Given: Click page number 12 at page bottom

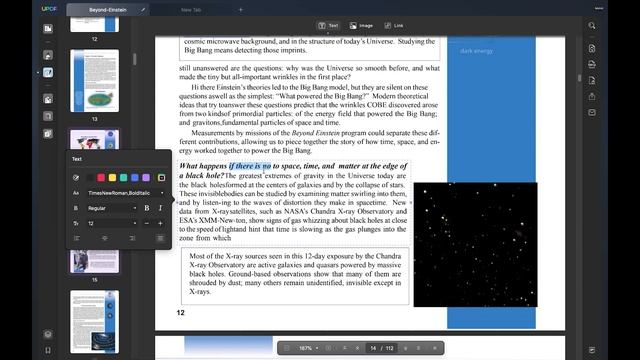Looking at the screenshot, I should (x=180, y=313).
